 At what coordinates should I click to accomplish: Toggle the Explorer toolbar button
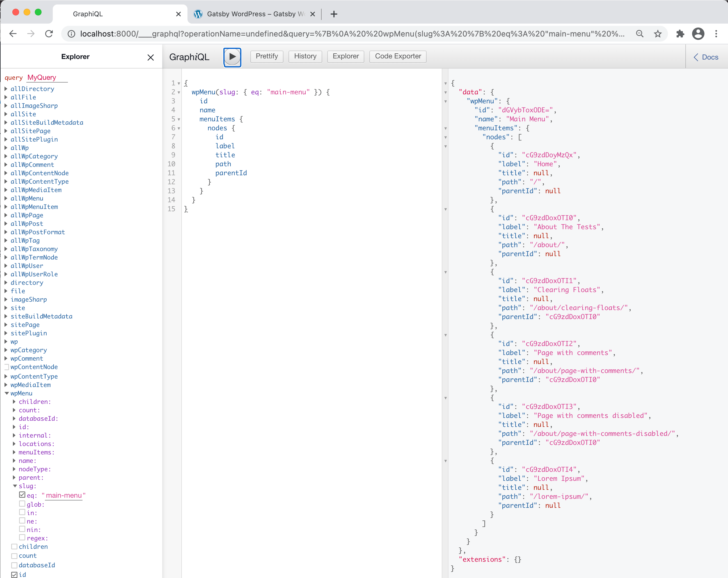345,56
